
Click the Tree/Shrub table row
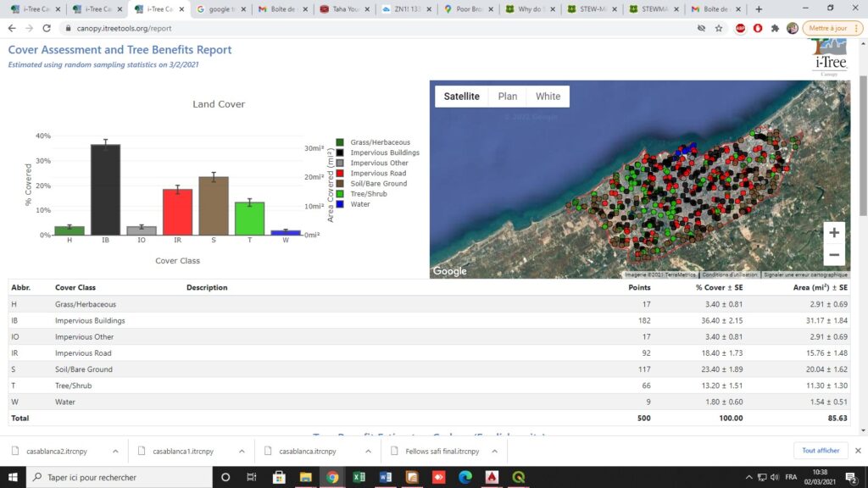(429, 385)
